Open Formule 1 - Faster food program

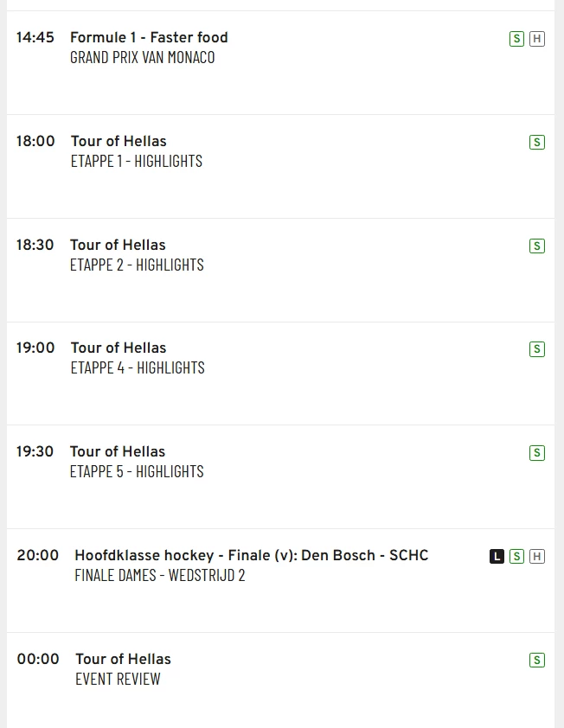click(x=149, y=37)
